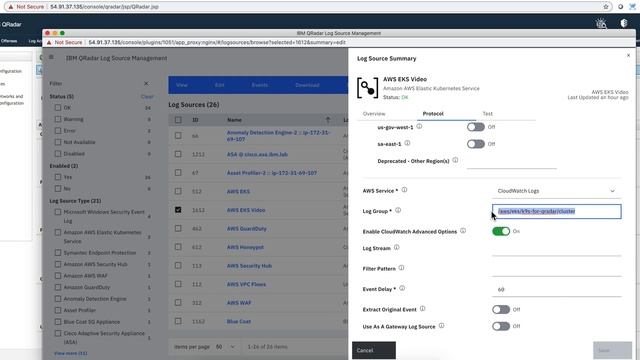Viewport: 640px width, 360px height.
Task: Check the Disabled status filter
Action: pyautogui.click(x=58, y=153)
